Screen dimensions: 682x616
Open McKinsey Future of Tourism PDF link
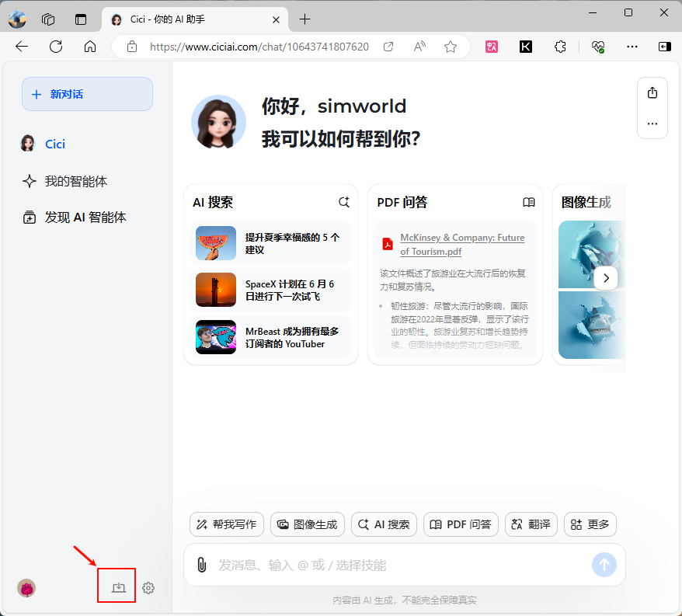(461, 244)
